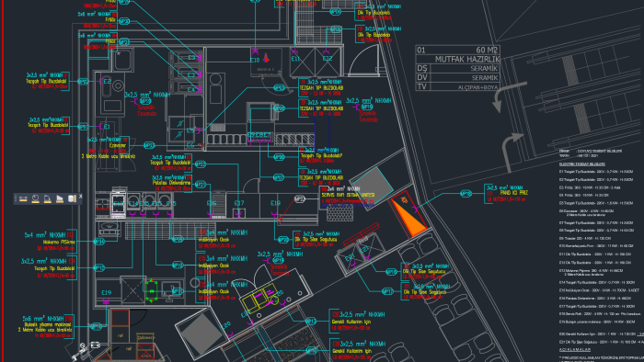Select the Distance measure tool in floating toolbar
This screenshot has height=362, width=644.
click(23, 198)
